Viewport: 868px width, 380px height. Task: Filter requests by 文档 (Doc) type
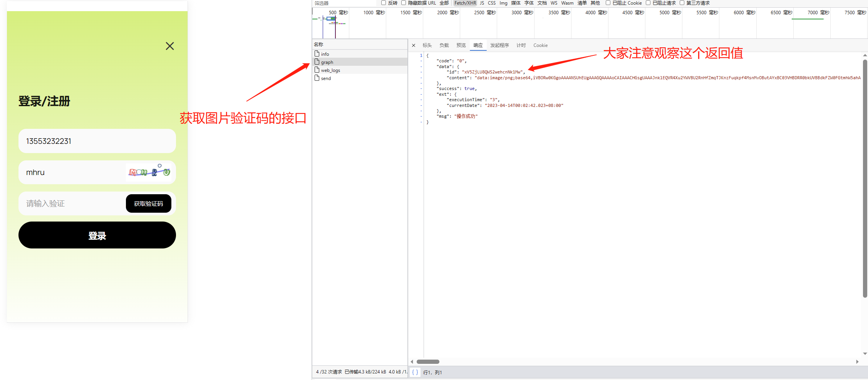coord(542,3)
